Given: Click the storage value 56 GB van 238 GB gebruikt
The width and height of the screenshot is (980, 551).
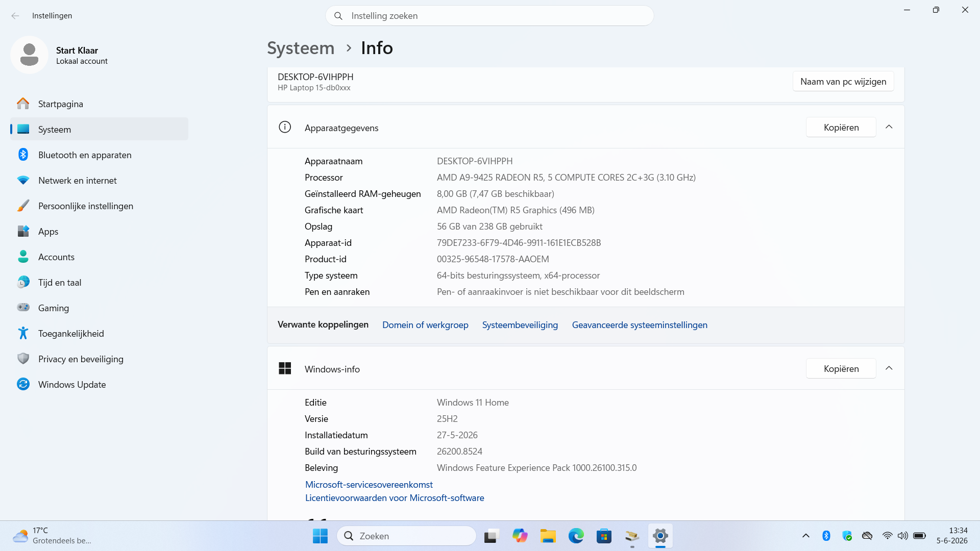Looking at the screenshot, I should tap(489, 227).
